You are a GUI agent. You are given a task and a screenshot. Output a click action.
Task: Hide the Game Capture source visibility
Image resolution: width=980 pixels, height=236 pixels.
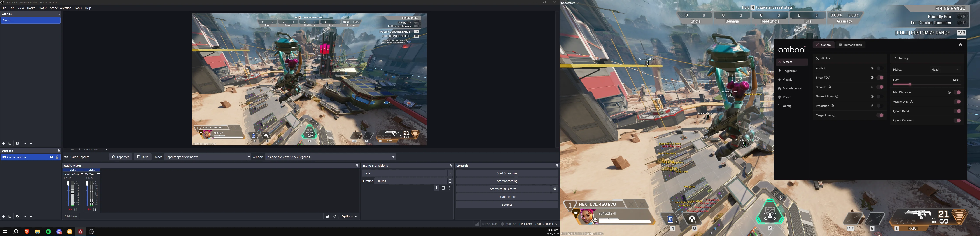(x=51, y=157)
